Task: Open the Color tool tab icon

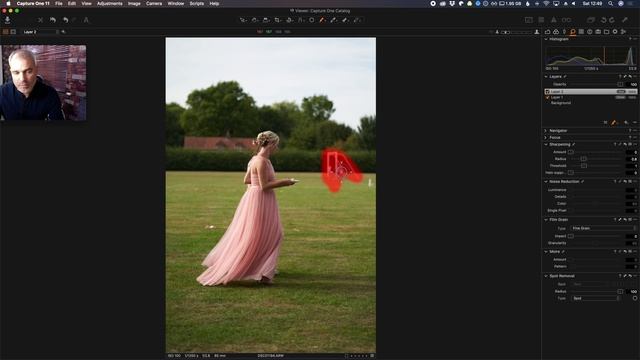Action: [556, 31]
